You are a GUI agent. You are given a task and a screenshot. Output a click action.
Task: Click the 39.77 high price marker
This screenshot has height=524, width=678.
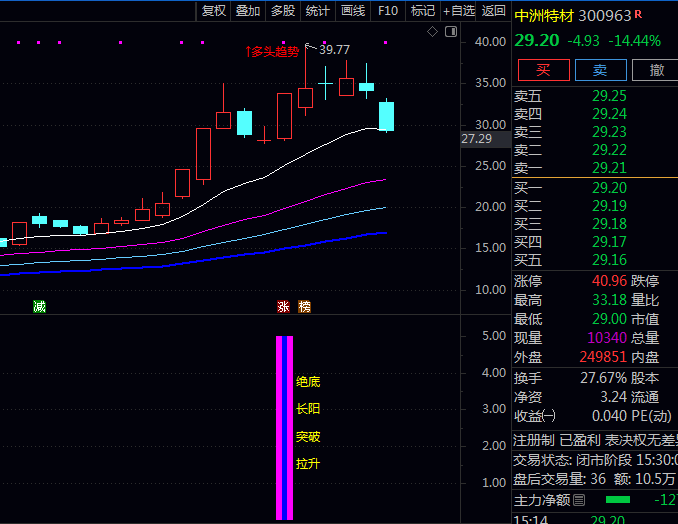pos(334,50)
